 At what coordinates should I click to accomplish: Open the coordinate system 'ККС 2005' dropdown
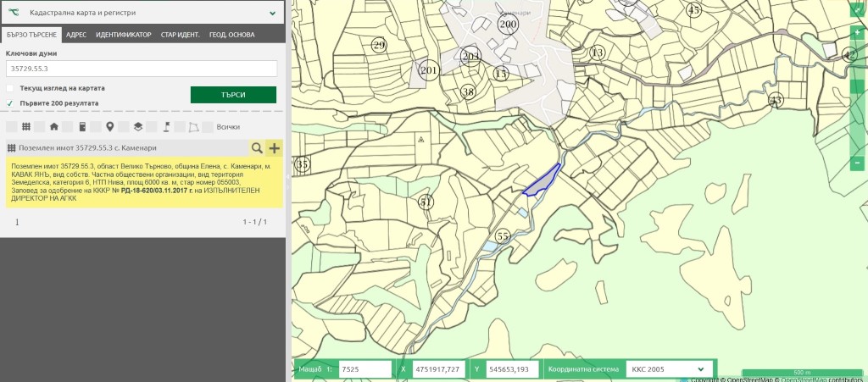[666, 369]
